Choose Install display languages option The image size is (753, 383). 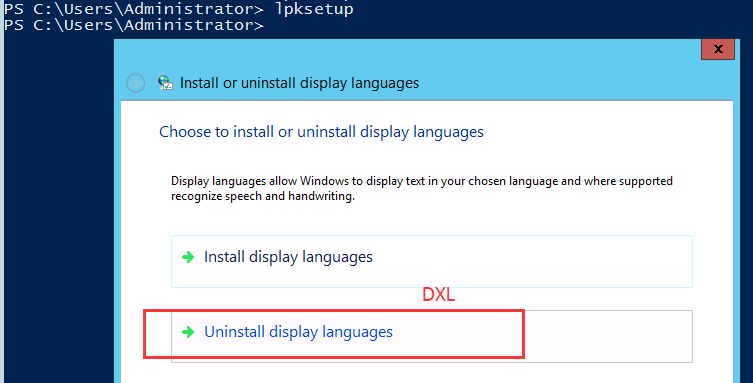(432, 262)
